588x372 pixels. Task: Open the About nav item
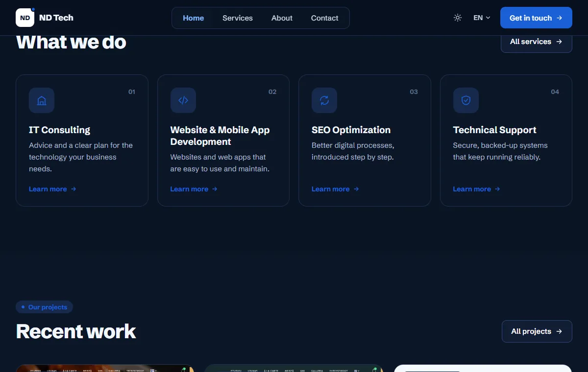[x=282, y=18]
